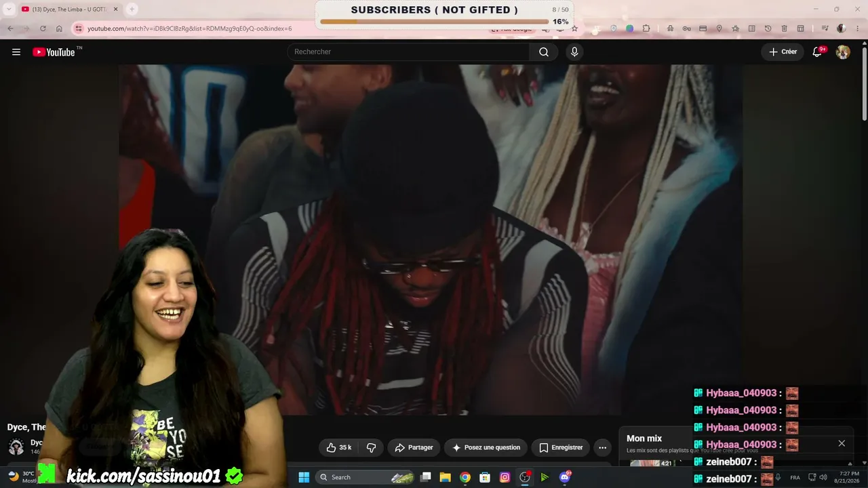Screen dimensions: 868x488
Task: Save the video with Enregistrer
Action: click(x=561, y=447)
